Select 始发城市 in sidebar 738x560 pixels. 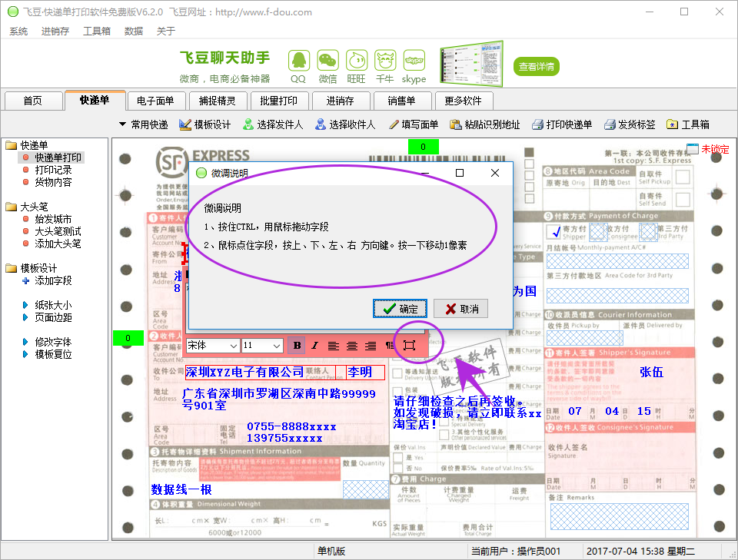pos(53,219)
